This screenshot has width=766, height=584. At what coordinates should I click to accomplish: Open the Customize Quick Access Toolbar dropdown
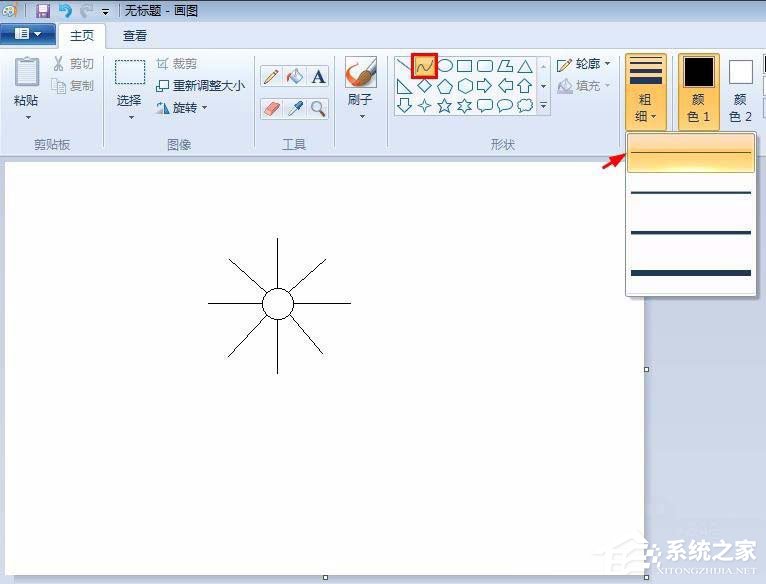point(105,12)
